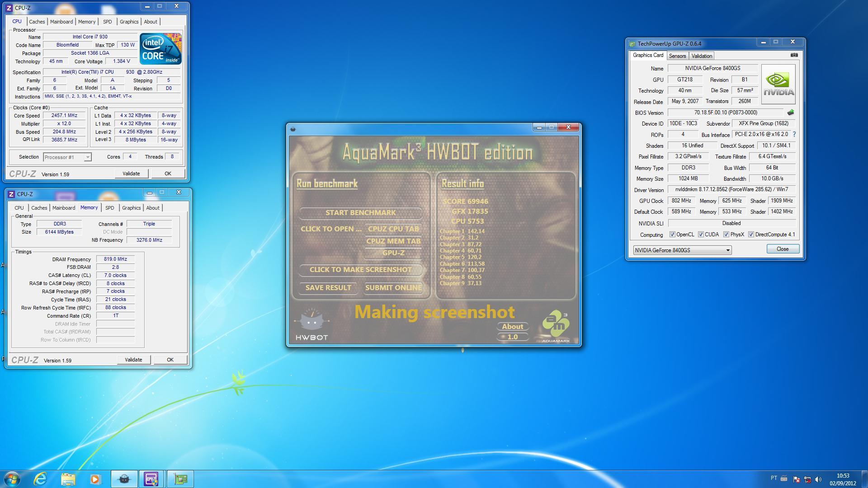Click the GPU-Z button in AquaMark
This screenshot has width=868, height=488.
[x=393, y=253]
